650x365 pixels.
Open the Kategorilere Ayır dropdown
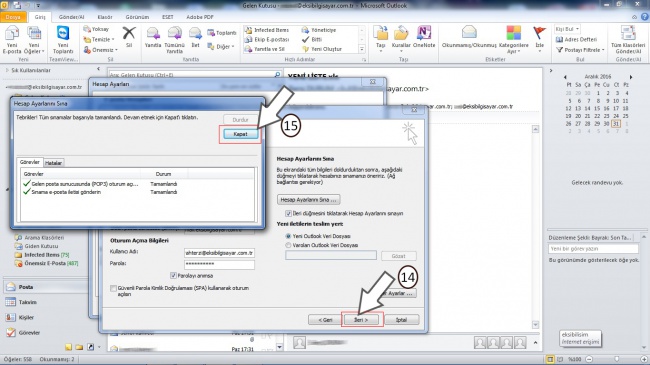pos(514,39)
